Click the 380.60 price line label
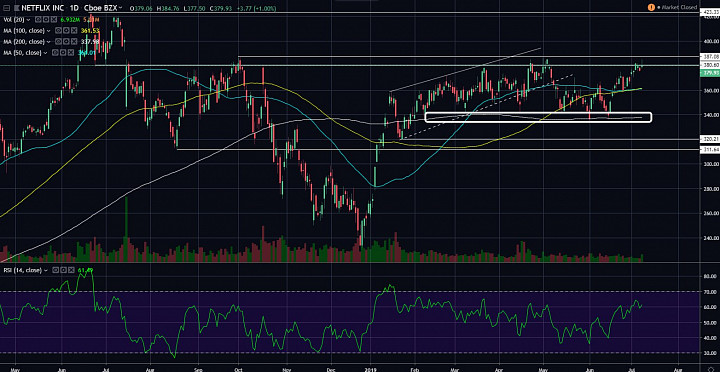Screen dimensions: 720x372 coord(710,65)
